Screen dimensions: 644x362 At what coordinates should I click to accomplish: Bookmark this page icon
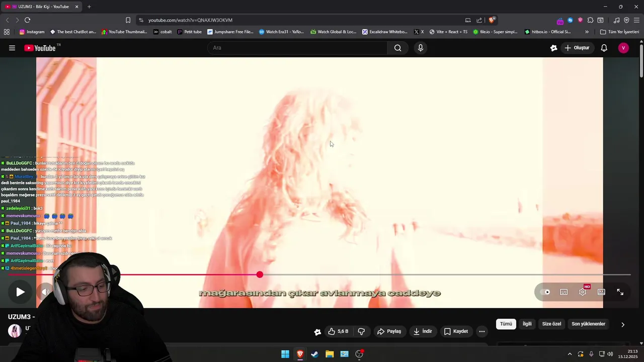click(x=128, y=20)
